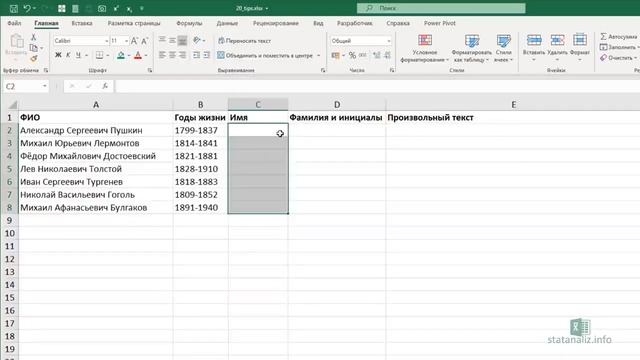Click the Save icon in quick access toolbar
This screenshot has height=360, width=640.
coord(13,8)
